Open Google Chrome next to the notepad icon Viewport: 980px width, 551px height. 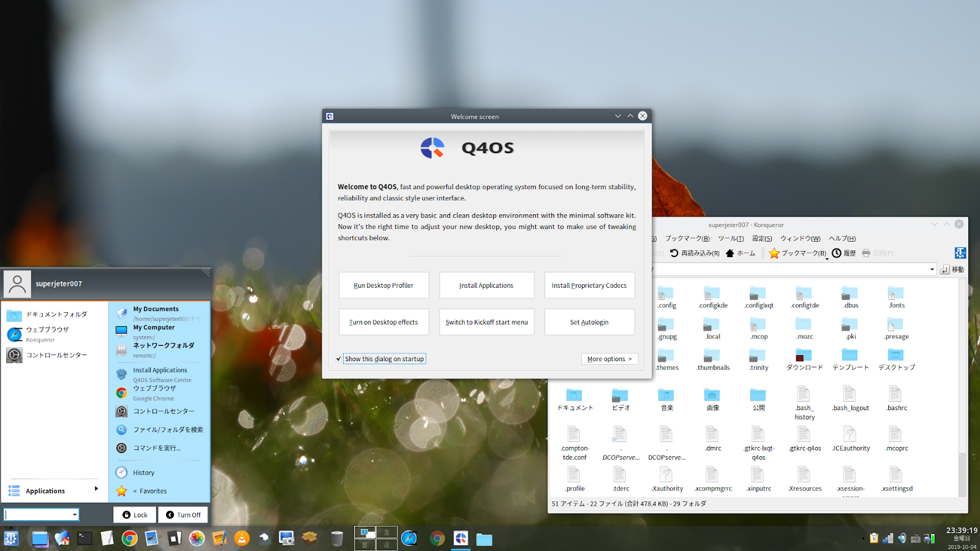[x=129, y=538]
